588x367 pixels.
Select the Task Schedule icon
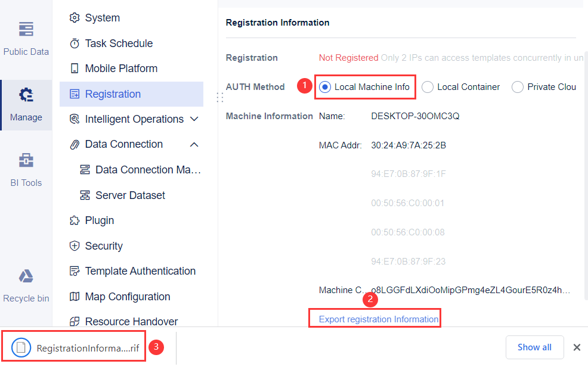coord(75,43)
